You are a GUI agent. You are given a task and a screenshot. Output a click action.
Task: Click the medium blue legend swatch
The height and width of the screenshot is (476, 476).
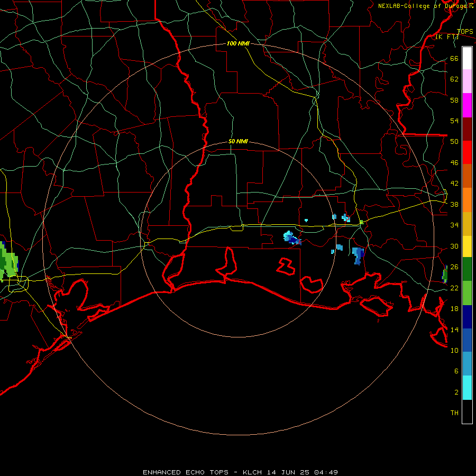point(467,340)
